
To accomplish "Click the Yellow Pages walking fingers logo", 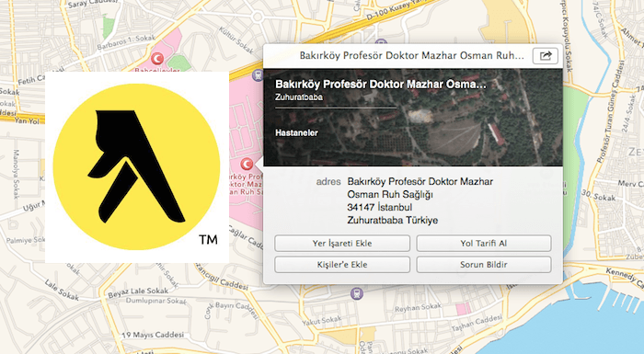I will pos(136,167).
